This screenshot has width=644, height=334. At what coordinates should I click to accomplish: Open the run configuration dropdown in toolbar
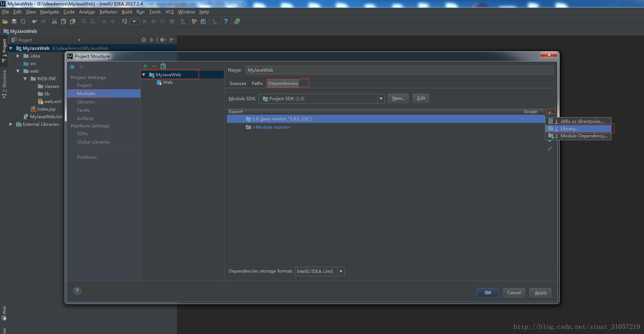[x=135, y=21]
